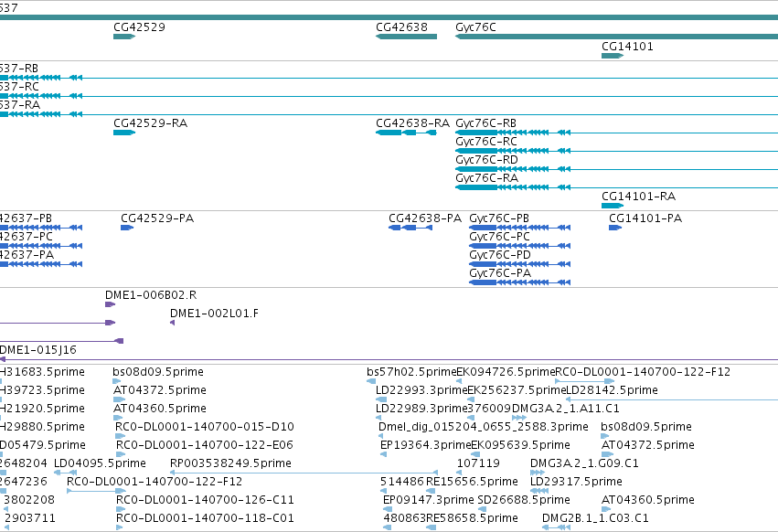778x532 pixels.
Task: Select the CG14101 gene label
Action: [x=627, y=47]
